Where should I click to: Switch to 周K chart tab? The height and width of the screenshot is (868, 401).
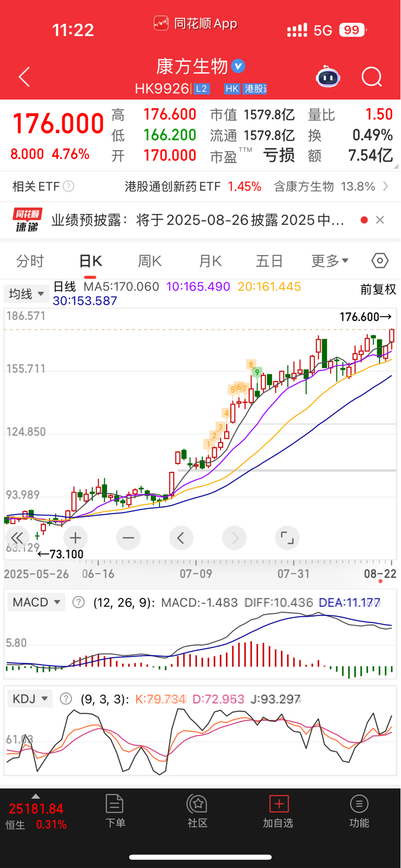coord(150,261)
